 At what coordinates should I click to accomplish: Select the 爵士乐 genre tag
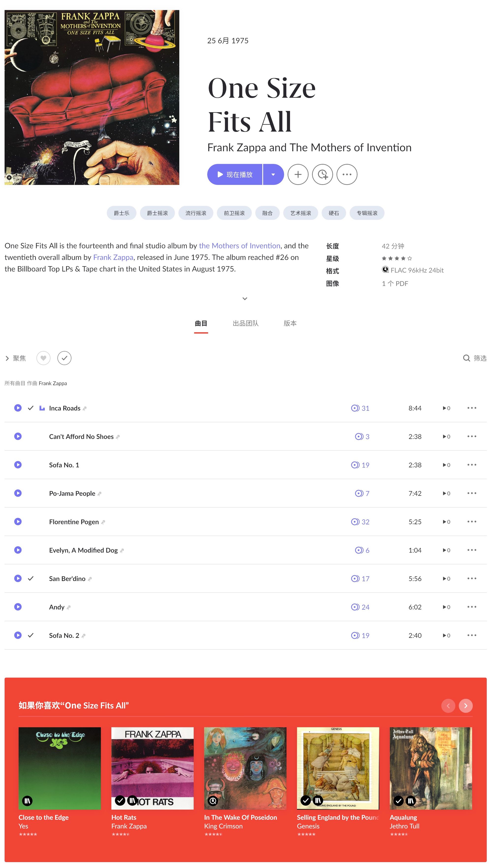(x=121, y=213)
